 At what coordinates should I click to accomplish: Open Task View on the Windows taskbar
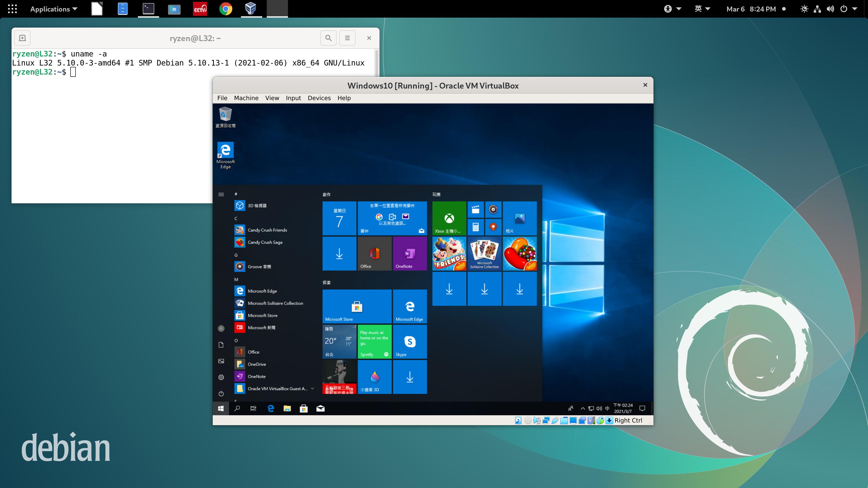click(x=253, y=408)
